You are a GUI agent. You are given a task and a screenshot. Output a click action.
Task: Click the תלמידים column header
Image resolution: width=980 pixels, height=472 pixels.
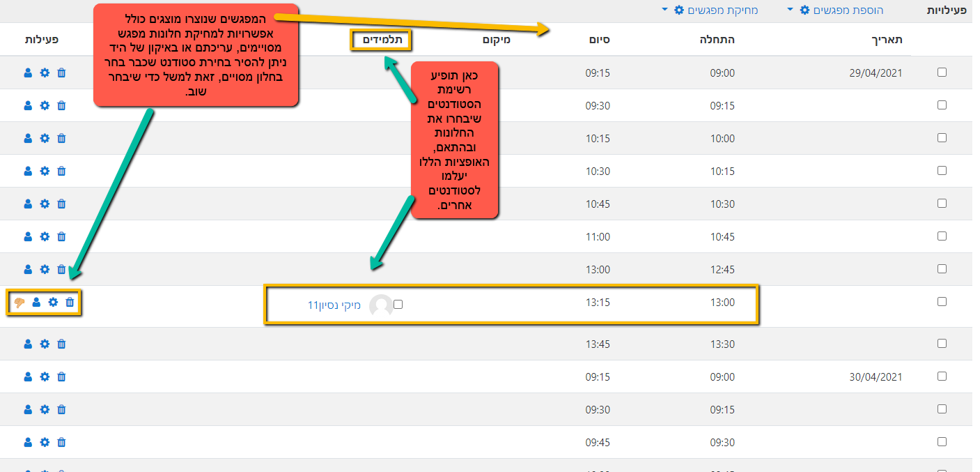pos(382,40)
